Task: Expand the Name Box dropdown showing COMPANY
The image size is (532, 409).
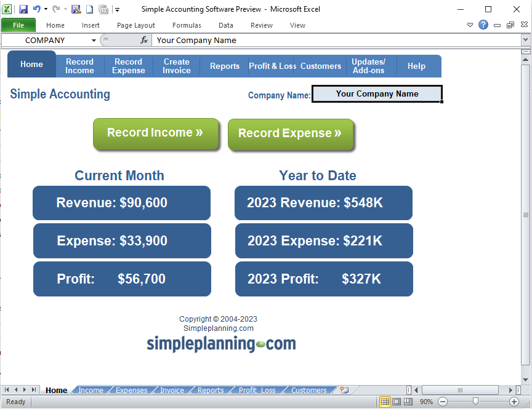Action: tap(94, 41)
